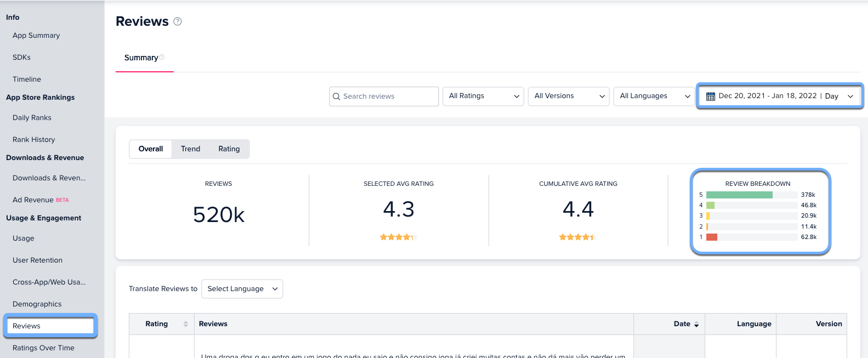The image size is (868, 358).
Task: Click the red 1-star breakdown bar
Action: point(712,237)
